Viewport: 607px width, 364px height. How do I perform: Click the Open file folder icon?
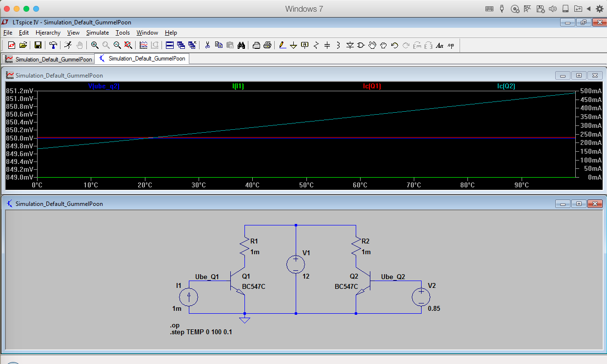click(x=23, y=45)
